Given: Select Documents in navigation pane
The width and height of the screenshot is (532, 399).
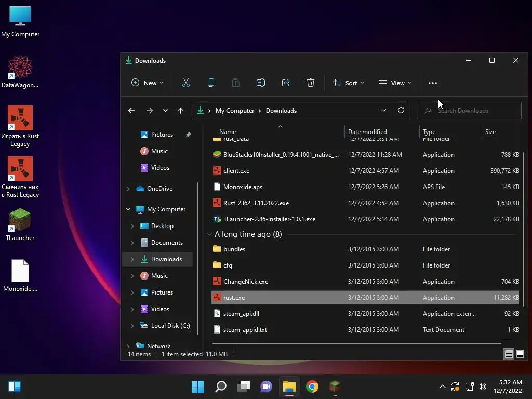Looking at the screenshot, I should (167, 243).
